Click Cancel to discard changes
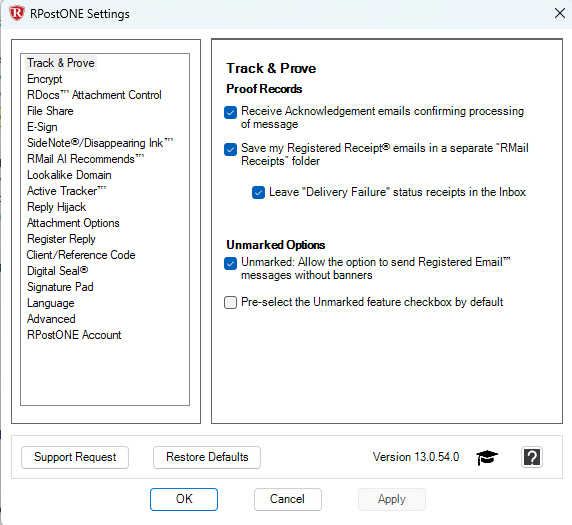The image size is (572, 525). pyautogui.click(x=287, y=499)
